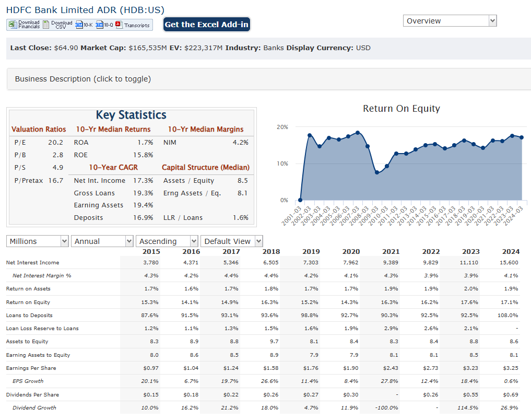Click the 2024 Loans to Deposits value 108.0%
531x420 pixels.
pyautogui.click(x=508, y=316)
